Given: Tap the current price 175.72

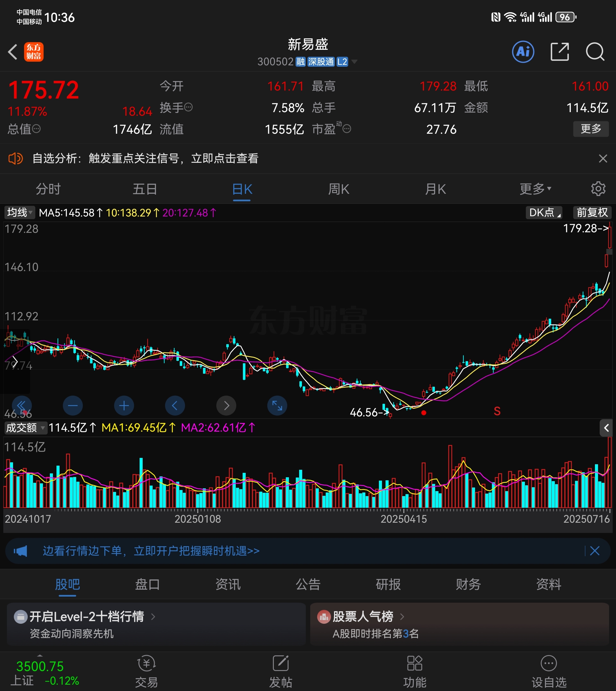Looking at the screenshot, I should click(x=44, y=90).
